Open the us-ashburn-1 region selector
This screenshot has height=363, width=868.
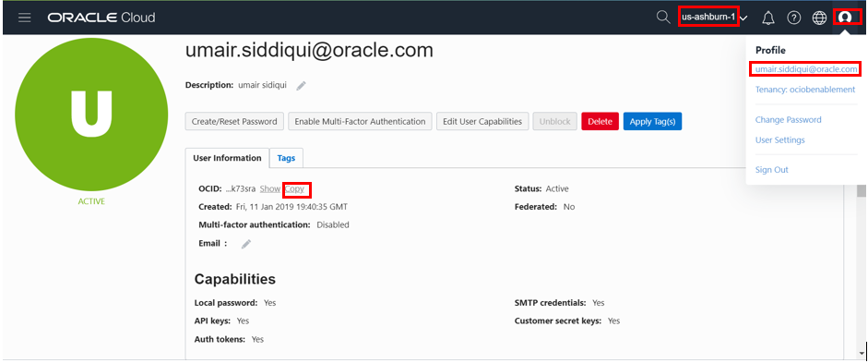coord(714,18)
